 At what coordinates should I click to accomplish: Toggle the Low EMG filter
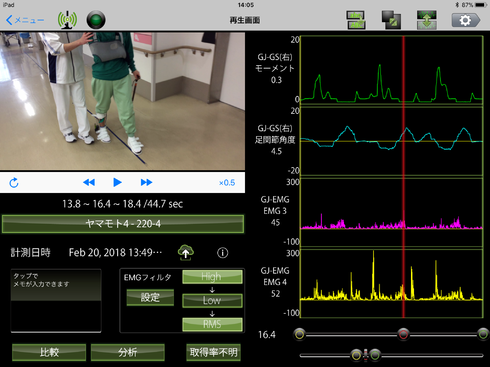point(212,300)
